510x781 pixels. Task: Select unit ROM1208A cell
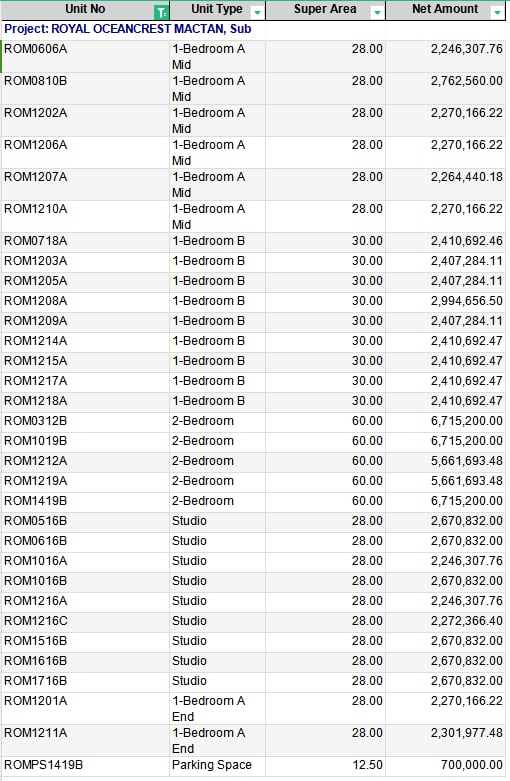85,301
